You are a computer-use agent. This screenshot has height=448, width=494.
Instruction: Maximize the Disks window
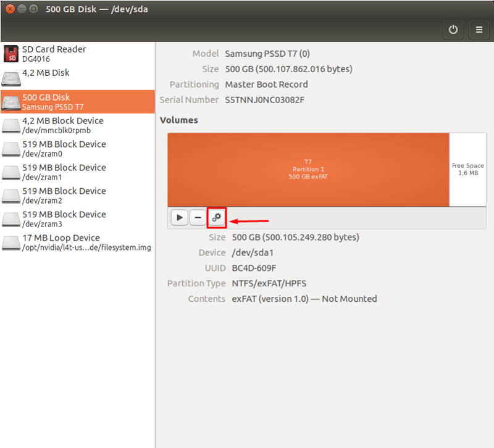[x=33, y=9]
